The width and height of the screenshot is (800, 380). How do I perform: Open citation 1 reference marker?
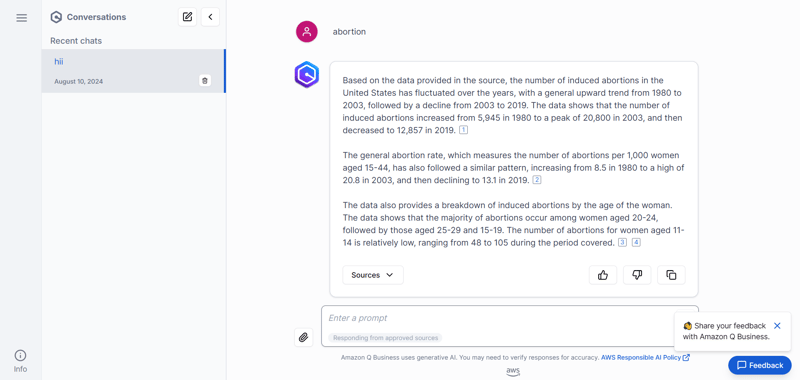[463, 130]
